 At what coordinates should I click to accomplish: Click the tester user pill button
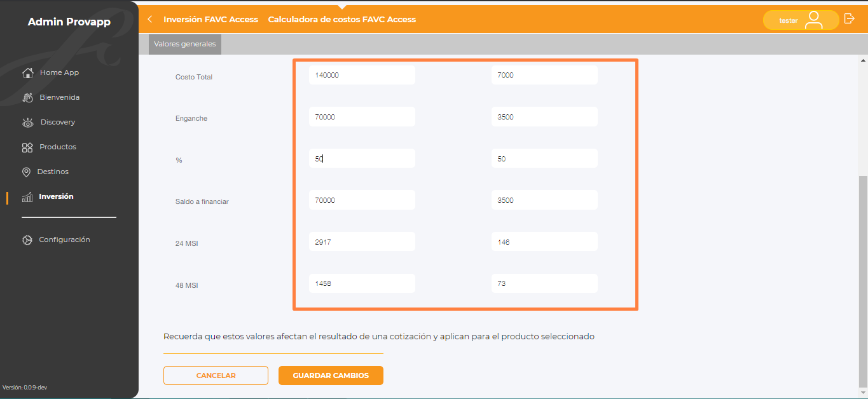(801, 20)
